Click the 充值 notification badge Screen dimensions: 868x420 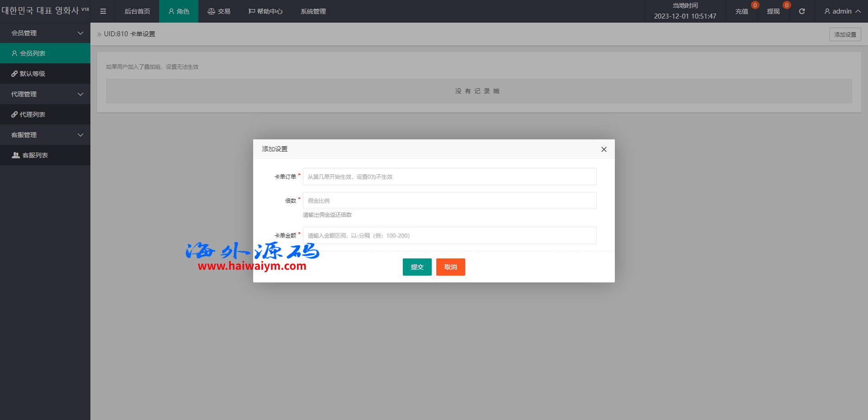pos(755,5)
